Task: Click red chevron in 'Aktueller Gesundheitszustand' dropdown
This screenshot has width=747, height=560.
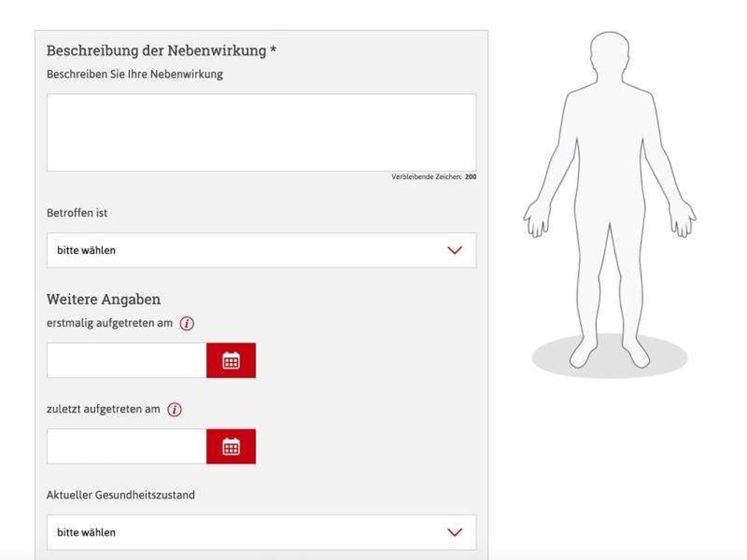Action: [455, 532]
